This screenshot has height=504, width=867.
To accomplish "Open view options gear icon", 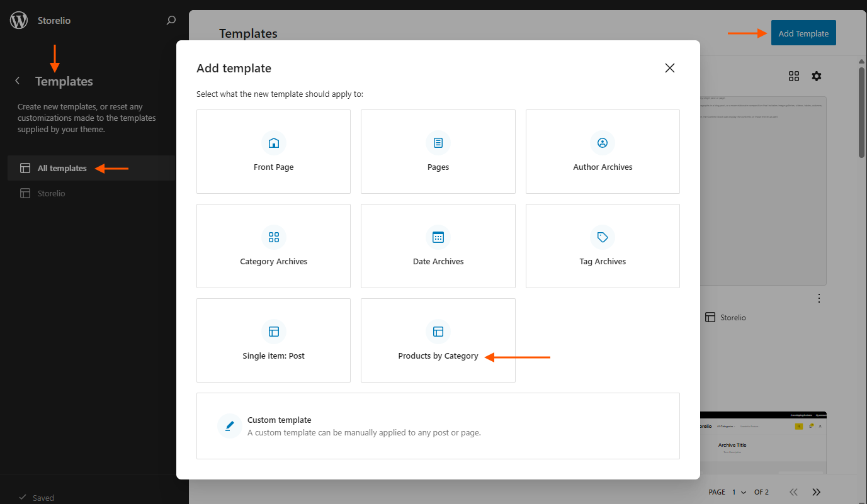I will coord(817,76).
